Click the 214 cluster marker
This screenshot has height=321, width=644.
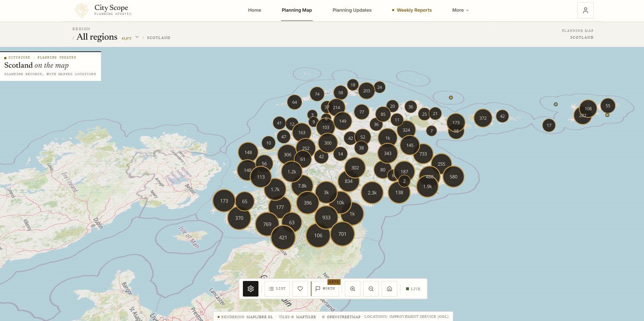coord(336,107)
